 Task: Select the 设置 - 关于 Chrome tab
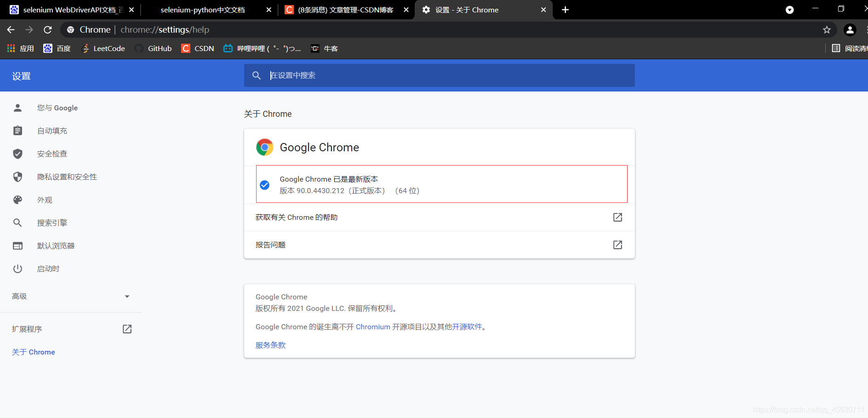pyautogui.click(x=483, y=10)
